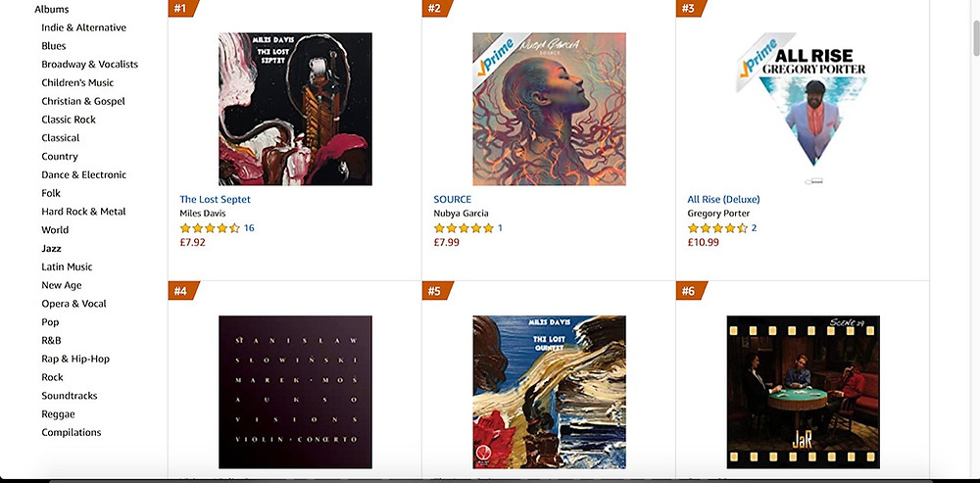Open All Rise star rating
The height and width of the screenshot is (483, 980).
click(x=717, y=228)
